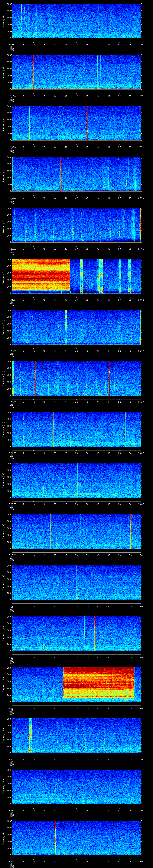The image size is (153, 868).
Task: Click the 26:00 end time label
Action: point(141,504)
